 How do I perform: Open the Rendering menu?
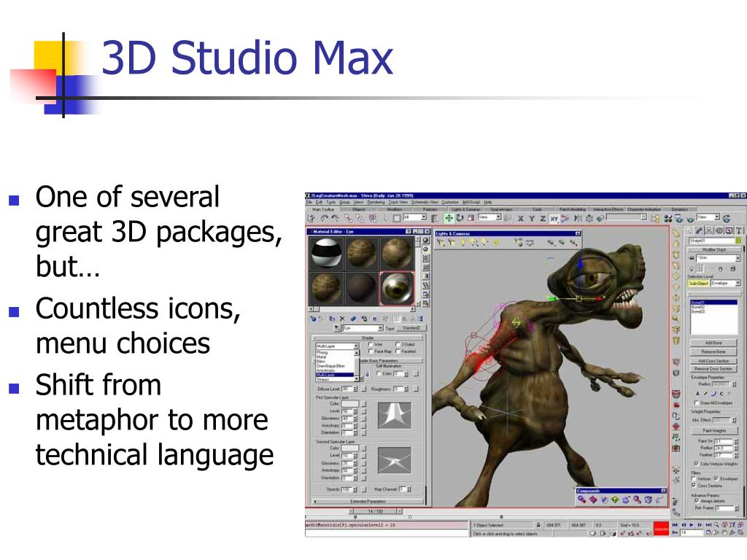click(376, 203)
